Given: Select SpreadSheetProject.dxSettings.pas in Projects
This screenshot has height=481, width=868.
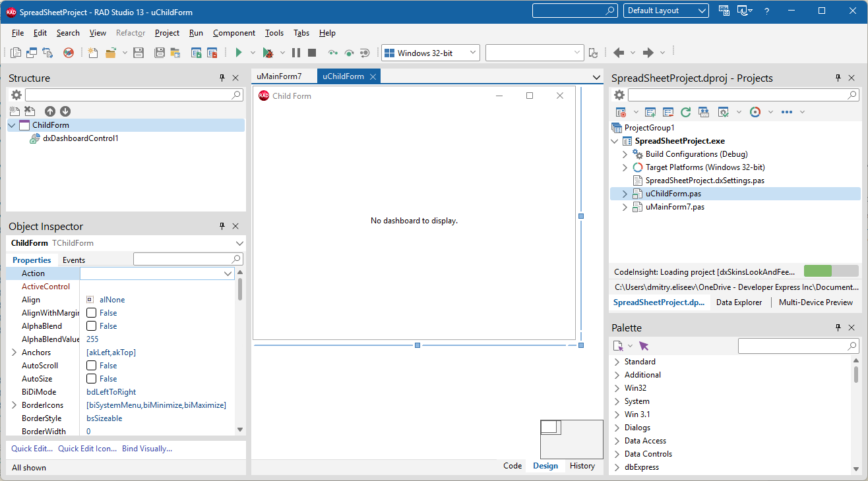Looking at the screenshot, I should pyautogui.click(x=705, y=181).
